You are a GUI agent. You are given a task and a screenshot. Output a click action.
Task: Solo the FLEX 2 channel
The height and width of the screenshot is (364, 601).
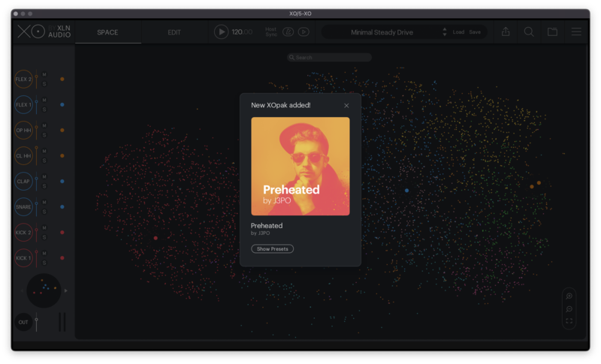click(44, 84)
